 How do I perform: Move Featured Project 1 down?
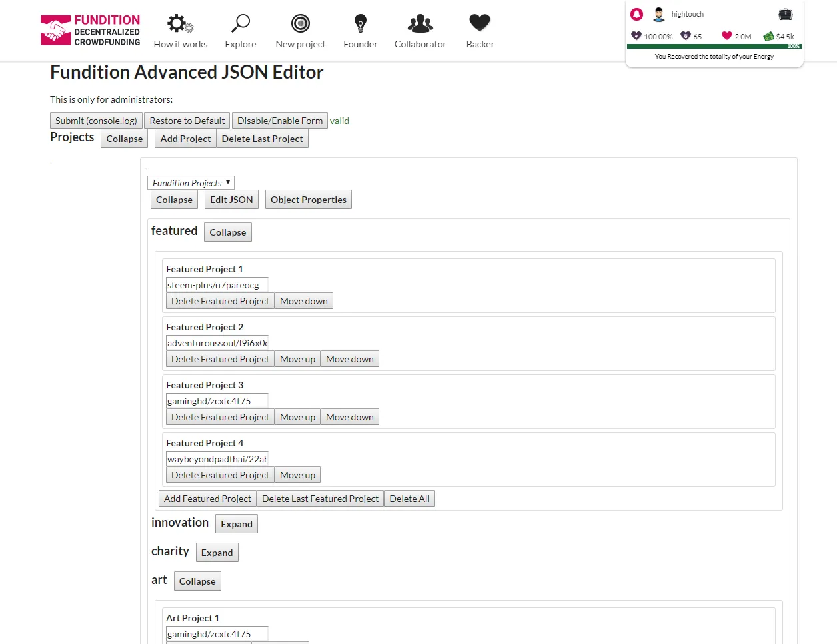(x=304, y=301)
